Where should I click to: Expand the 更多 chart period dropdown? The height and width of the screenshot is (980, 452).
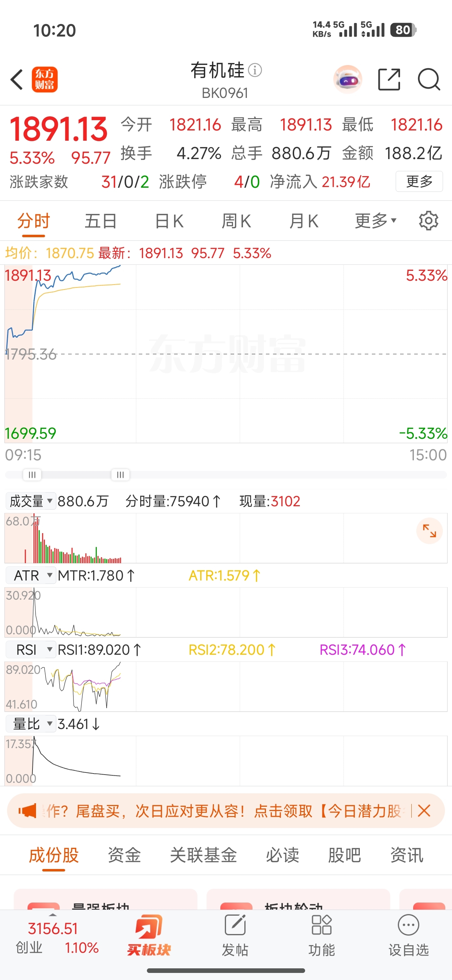click(x=376, y=221)
